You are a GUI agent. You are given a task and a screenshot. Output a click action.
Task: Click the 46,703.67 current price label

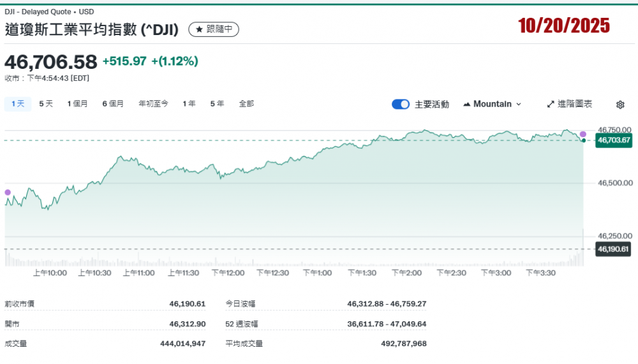tap(613, 140)
